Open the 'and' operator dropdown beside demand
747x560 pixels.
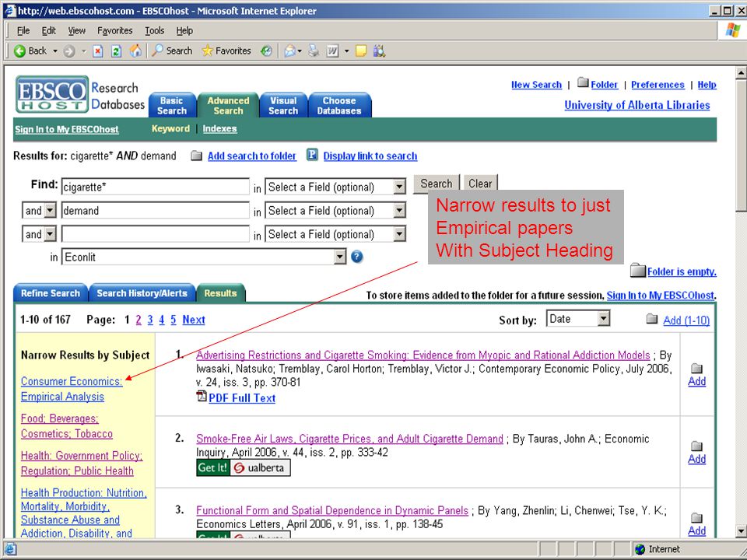(x=39, y=211)
